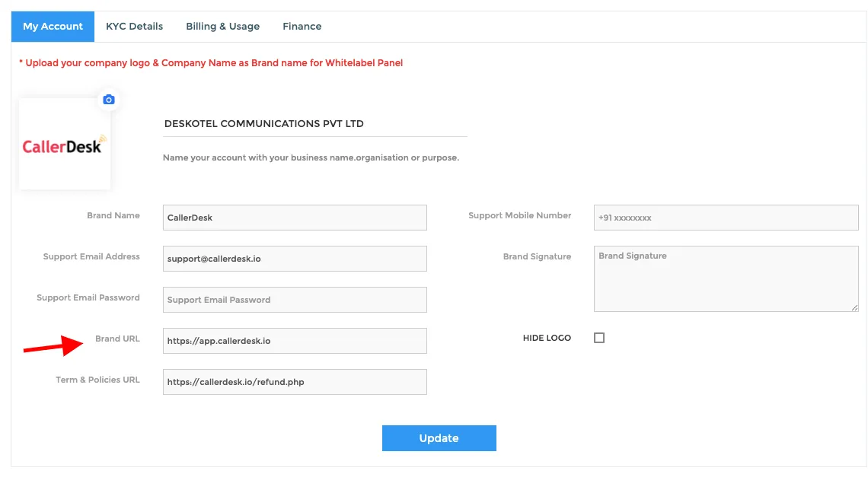
Task: Tick the HIDE LOGO checkbox
Action: coord(599,338)
